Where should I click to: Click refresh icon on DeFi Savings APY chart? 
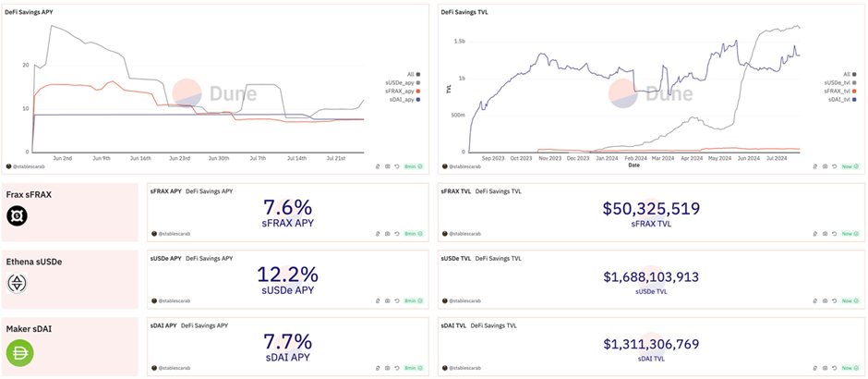397,166
